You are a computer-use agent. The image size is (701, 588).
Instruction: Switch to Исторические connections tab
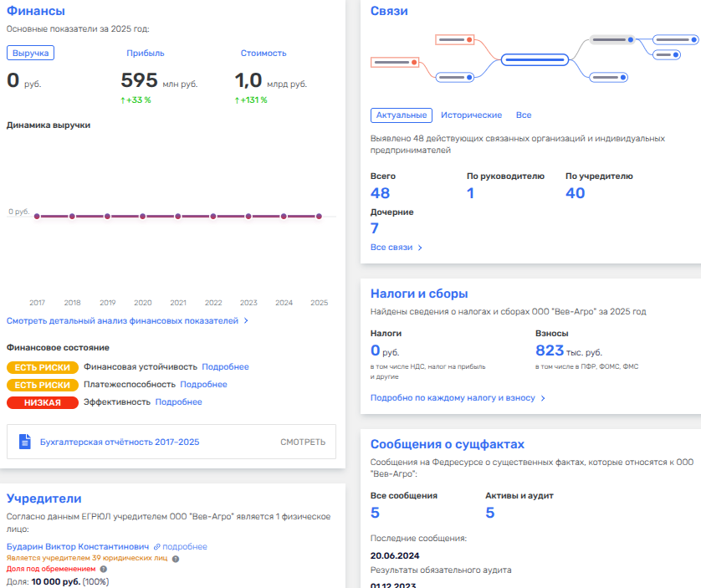pos(471,115)
